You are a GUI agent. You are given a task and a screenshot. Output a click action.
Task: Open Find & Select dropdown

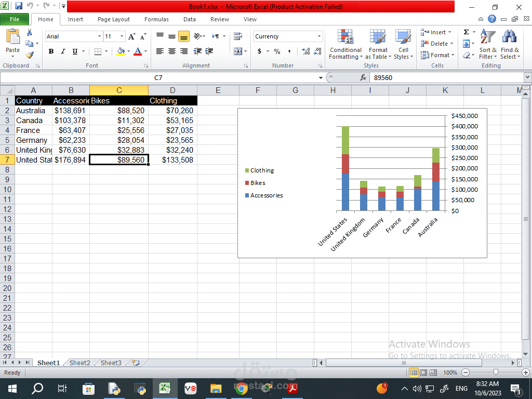point(510,45)
